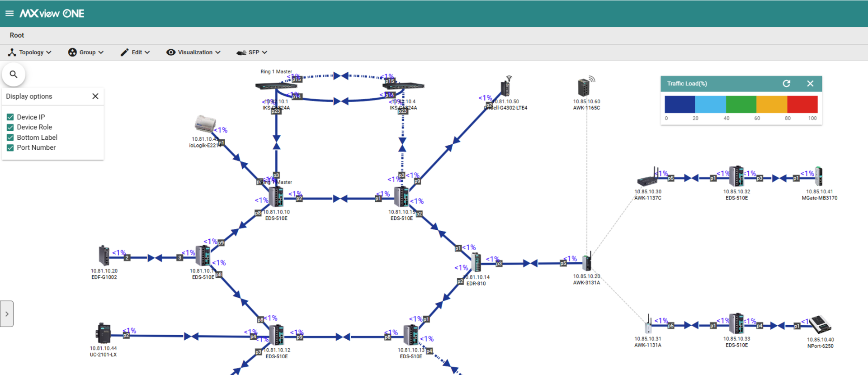Select the EDR-810 router icon

[x=476, y=262]
